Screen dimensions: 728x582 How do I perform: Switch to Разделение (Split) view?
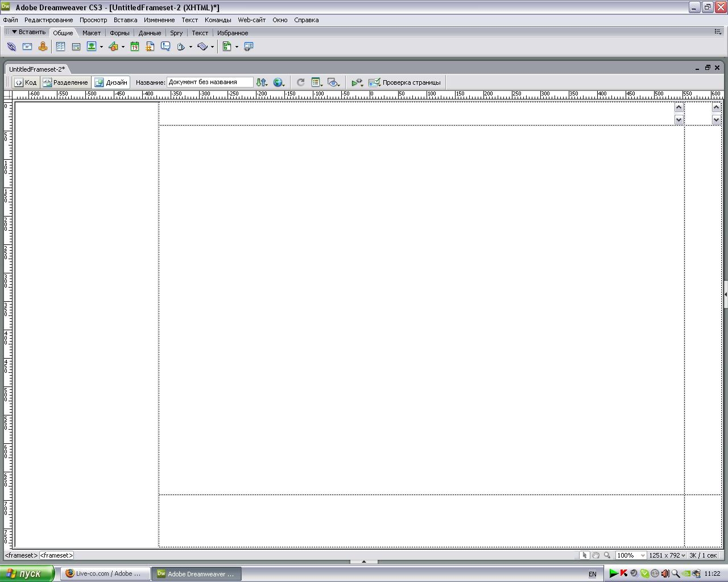(65, 82)
